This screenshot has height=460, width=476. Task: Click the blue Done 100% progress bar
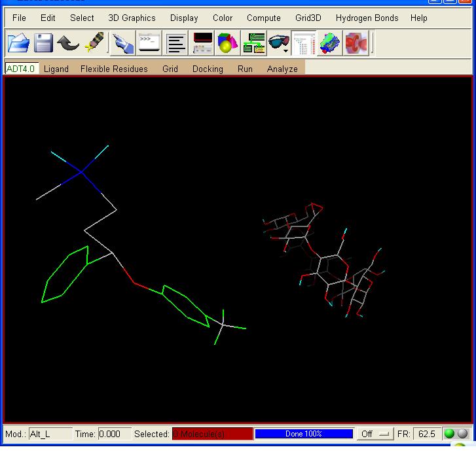pos(304,434)
